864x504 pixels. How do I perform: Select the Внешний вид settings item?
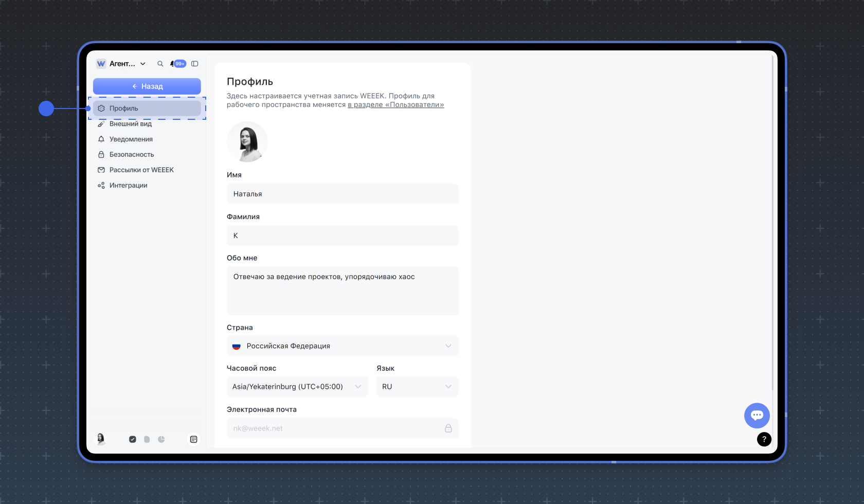click(x=131, y=124)
